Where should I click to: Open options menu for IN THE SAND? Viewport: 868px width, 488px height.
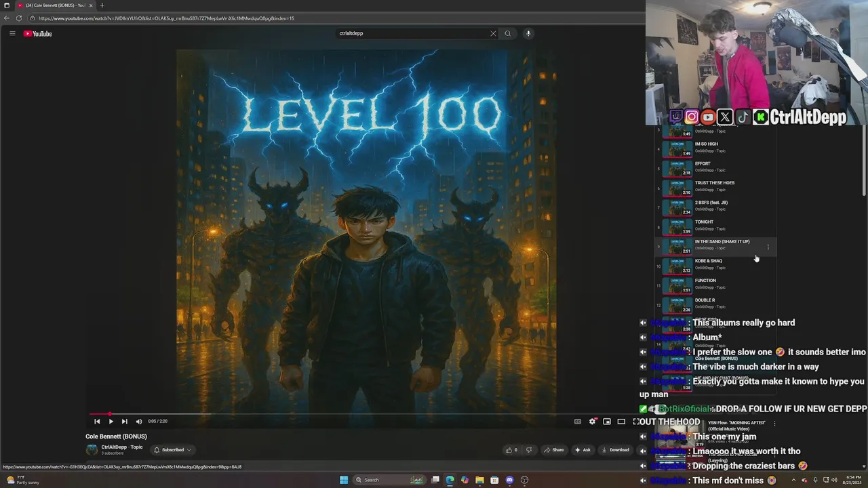coord(768,247)
